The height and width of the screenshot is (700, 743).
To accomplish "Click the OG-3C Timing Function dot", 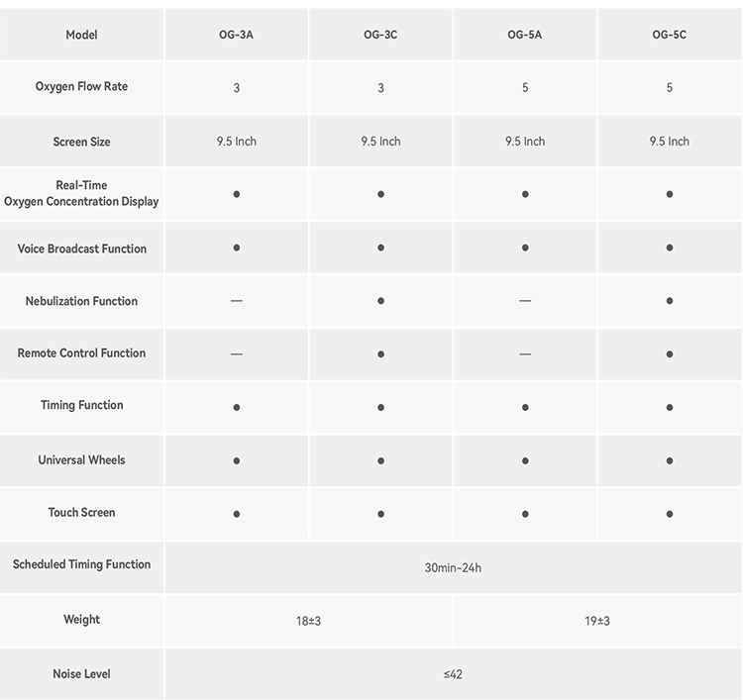I will (380, 407).
